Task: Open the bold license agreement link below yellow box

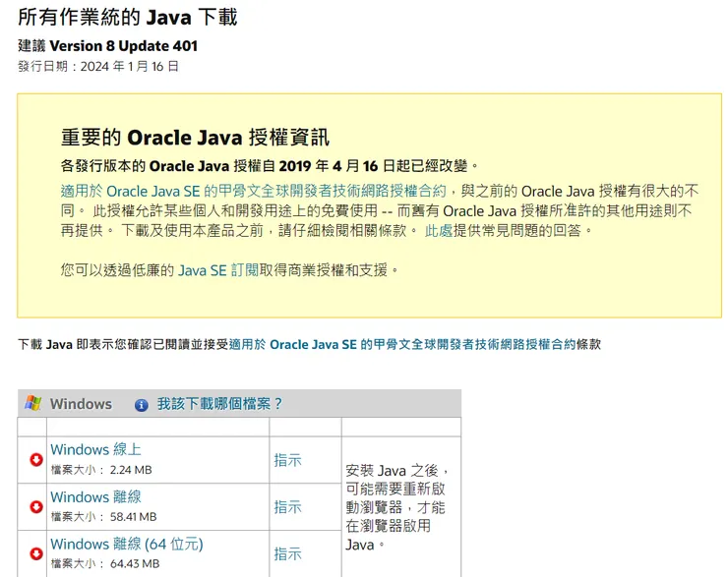Action: click(402, 344)
